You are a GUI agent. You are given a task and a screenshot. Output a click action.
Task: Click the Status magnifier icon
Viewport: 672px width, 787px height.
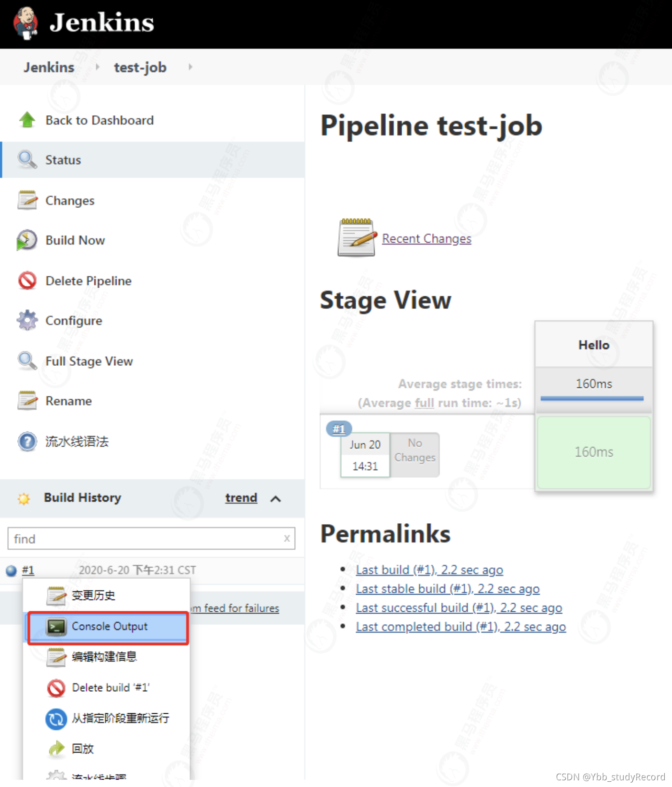[x=27, y=159]
